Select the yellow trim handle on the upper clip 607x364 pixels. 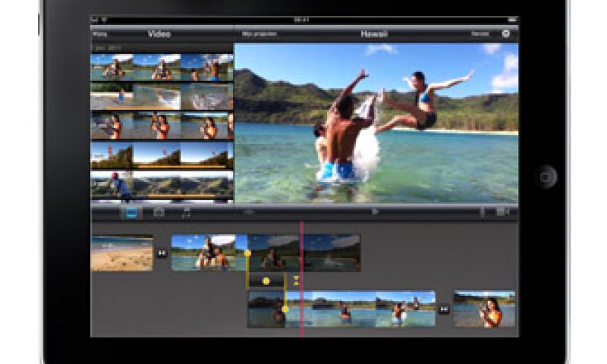click(x=247, y=253)
